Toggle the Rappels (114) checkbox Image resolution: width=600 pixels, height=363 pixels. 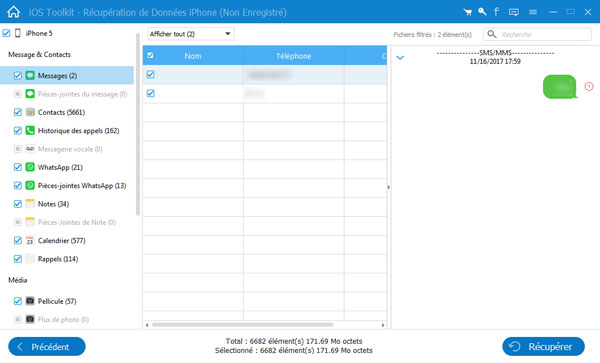(x=18, y=259)
